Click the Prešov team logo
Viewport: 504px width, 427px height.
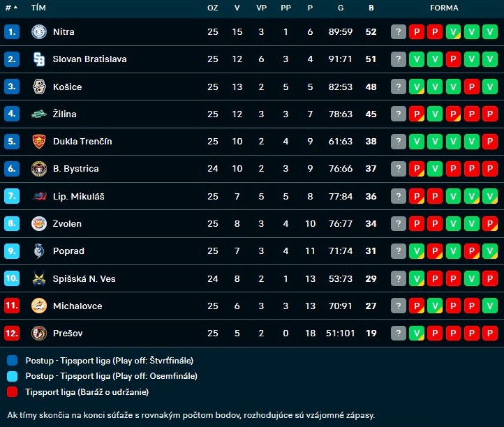[39, 334]
